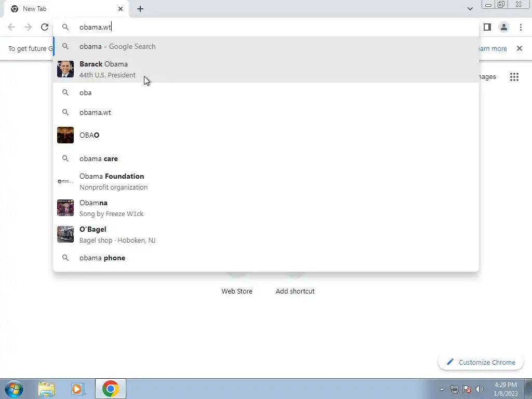Screen dimensions: 532x399
Task: Click the Learn more link
Action: coord(493,48)
